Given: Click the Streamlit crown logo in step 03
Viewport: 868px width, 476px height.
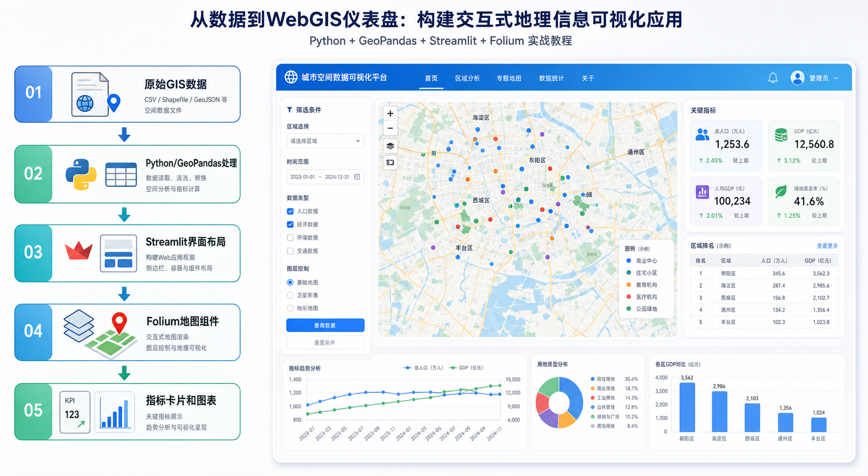Looking at the screenshot, I should pyautogui.click(x=78, y=251).
